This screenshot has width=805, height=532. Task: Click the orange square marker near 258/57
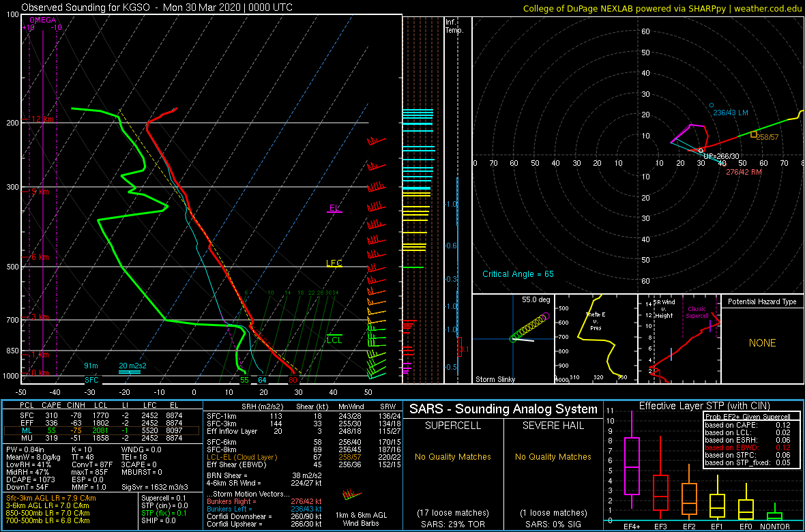(754, 134)
